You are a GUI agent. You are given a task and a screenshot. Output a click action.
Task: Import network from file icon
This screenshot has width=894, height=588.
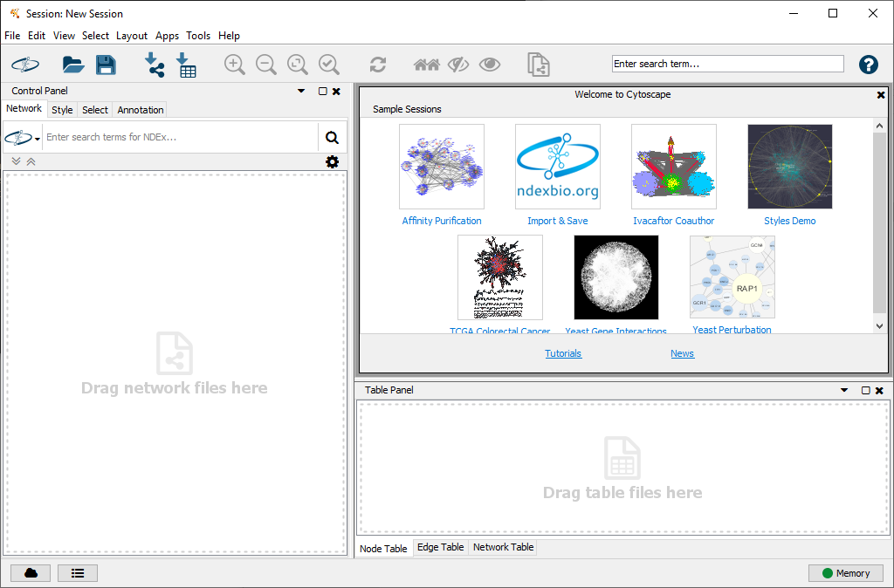pyautogui.click(x=154, y=65)
